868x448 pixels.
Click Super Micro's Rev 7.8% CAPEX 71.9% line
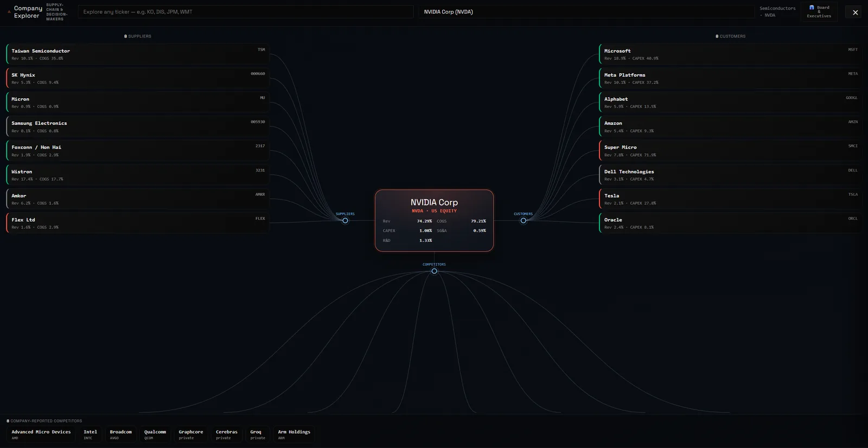click(630, 155)
